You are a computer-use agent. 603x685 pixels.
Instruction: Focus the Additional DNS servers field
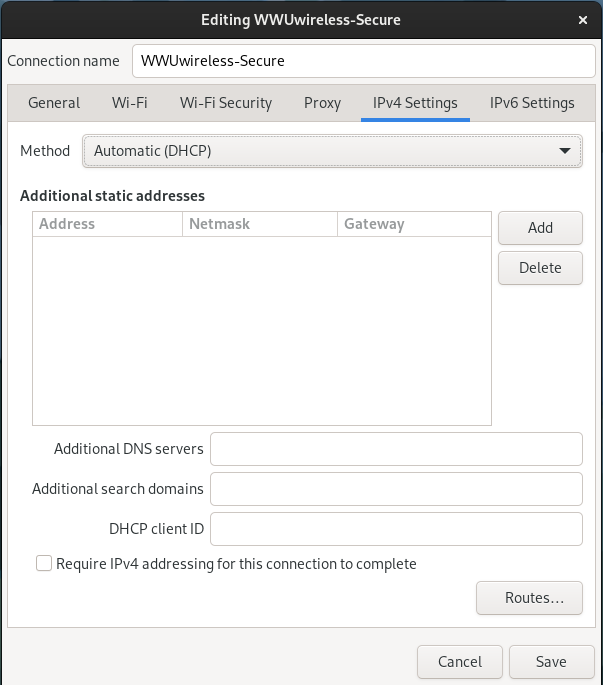pyautogui.click(x=396, y=449)
